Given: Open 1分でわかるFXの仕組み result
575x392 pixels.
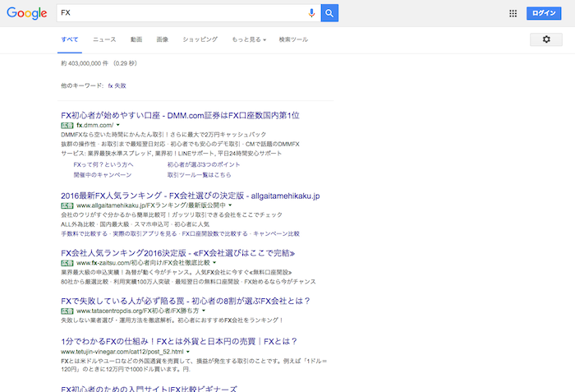Looking at the screenshot, I should point(178,341).
